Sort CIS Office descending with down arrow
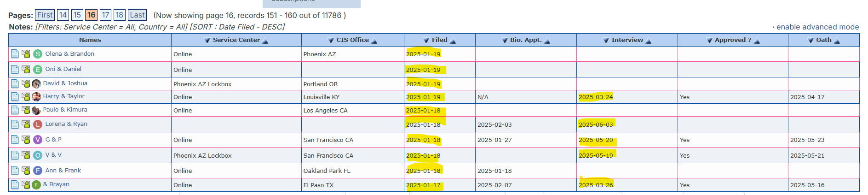 tap(331, 41)
